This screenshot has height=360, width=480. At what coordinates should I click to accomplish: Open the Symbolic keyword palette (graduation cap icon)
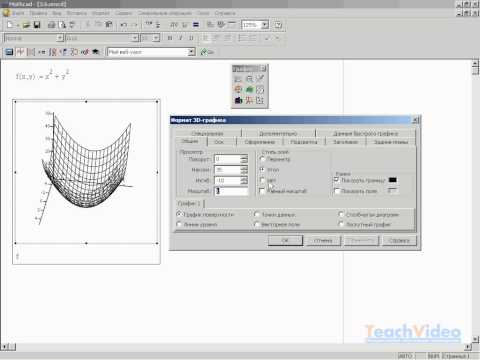point(95,52)
